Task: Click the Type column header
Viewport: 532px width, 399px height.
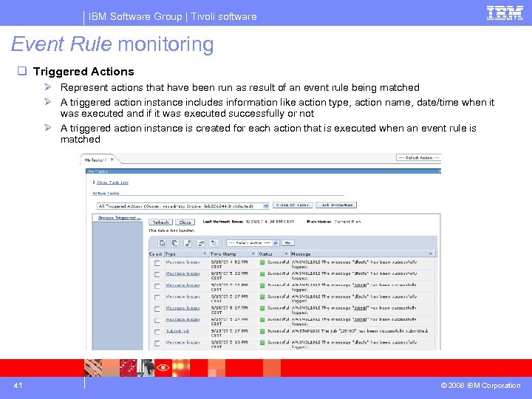Action: click(x=185, y=253)
